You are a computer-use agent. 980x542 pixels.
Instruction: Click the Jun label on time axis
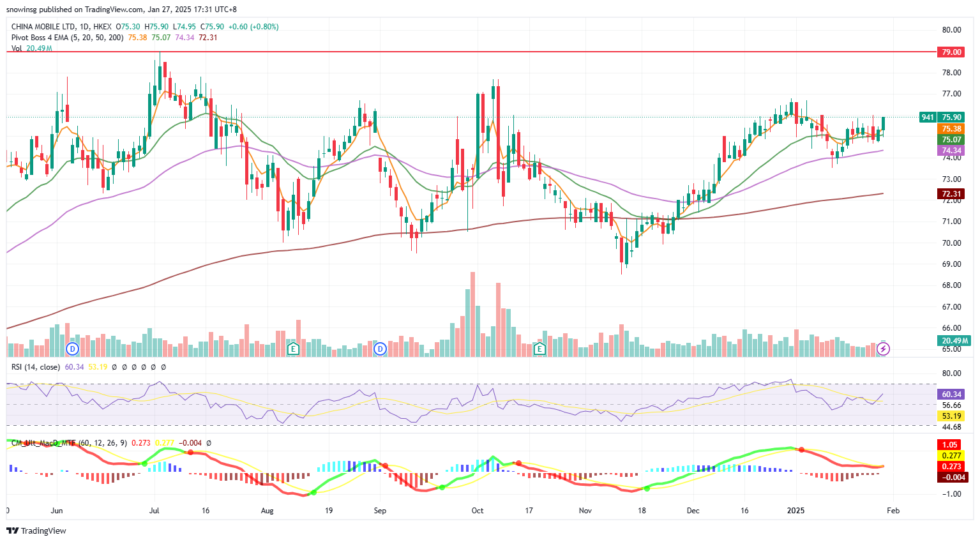click(57, 511)
